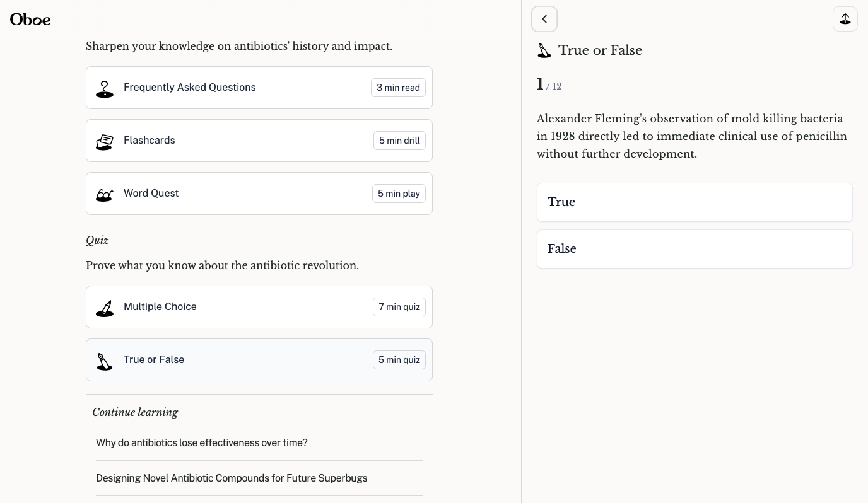Open the Multiple Choice quiz
Viewport: 868px width, 503px height.
[160, 307]
